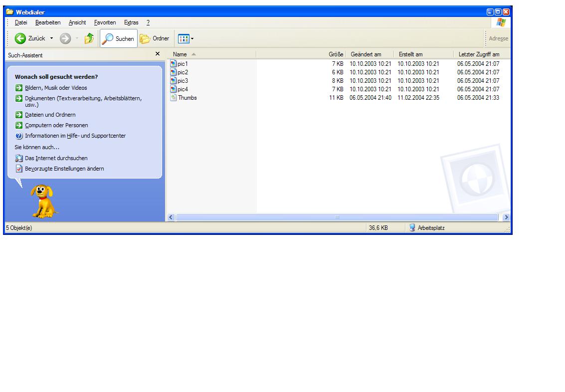Select the pic1 file icon
This screenshot has height=392, width=565.
174,63
